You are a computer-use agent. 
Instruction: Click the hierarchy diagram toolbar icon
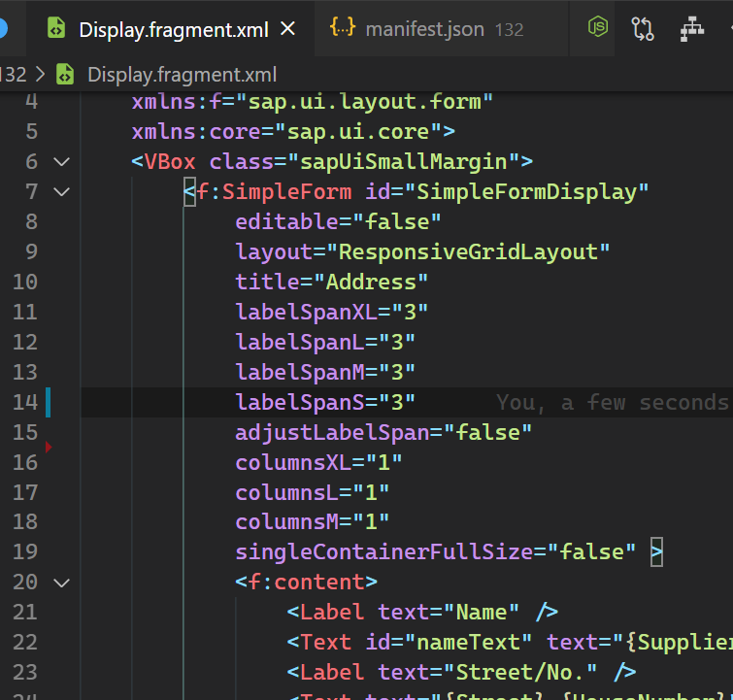coord(692,29)
